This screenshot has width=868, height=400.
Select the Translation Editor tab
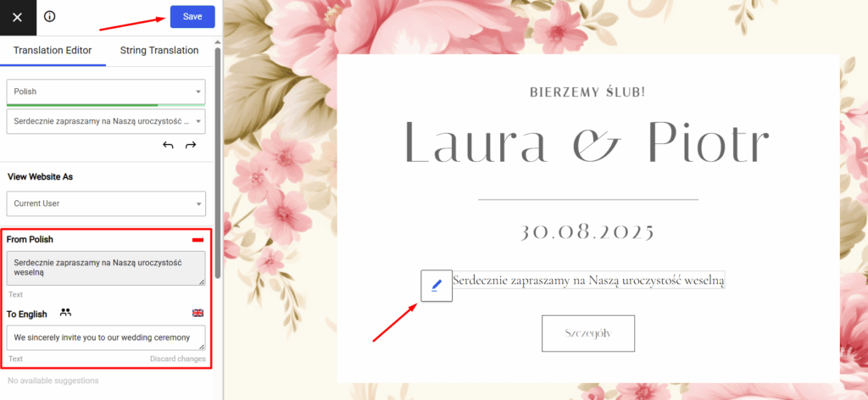(x=53, y=50)
